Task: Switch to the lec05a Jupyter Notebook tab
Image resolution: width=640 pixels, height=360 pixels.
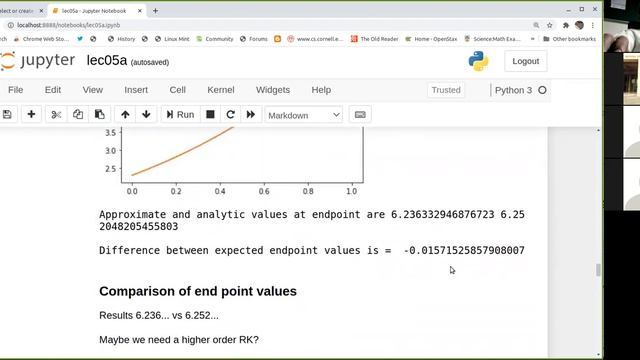Action: point(94,11)
